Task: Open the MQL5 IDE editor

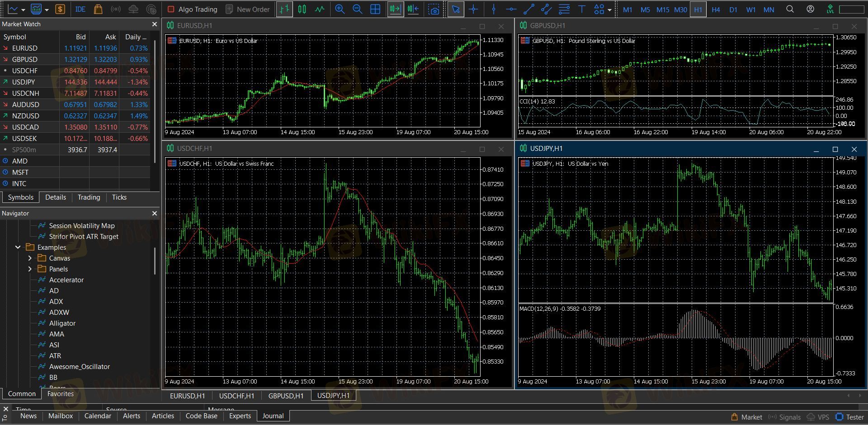Action: [80, 9]
